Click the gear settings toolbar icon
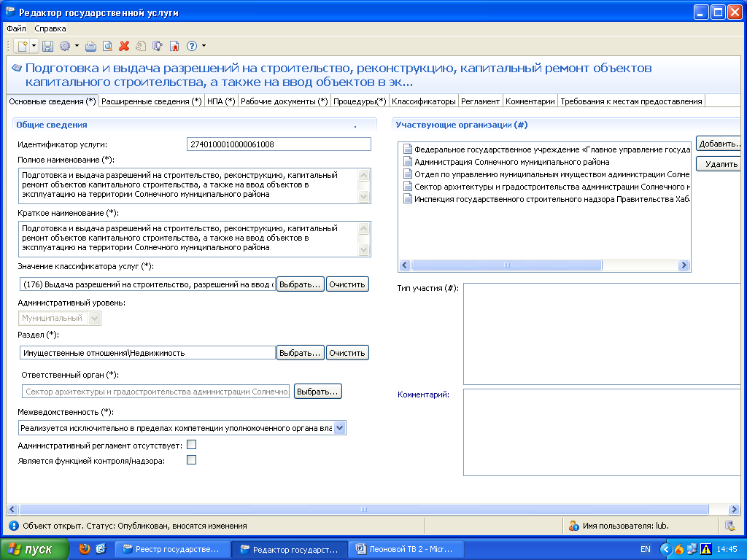This screenshot has width=747, height=560. click(x=65, y=46)
